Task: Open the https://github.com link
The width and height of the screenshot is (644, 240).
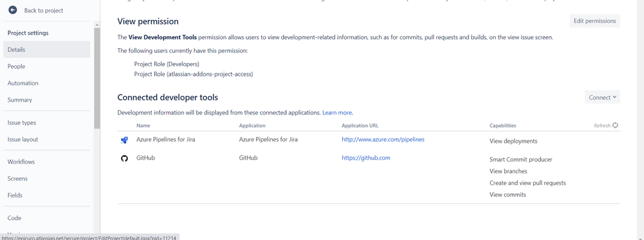Action: [x=366, y=158]
